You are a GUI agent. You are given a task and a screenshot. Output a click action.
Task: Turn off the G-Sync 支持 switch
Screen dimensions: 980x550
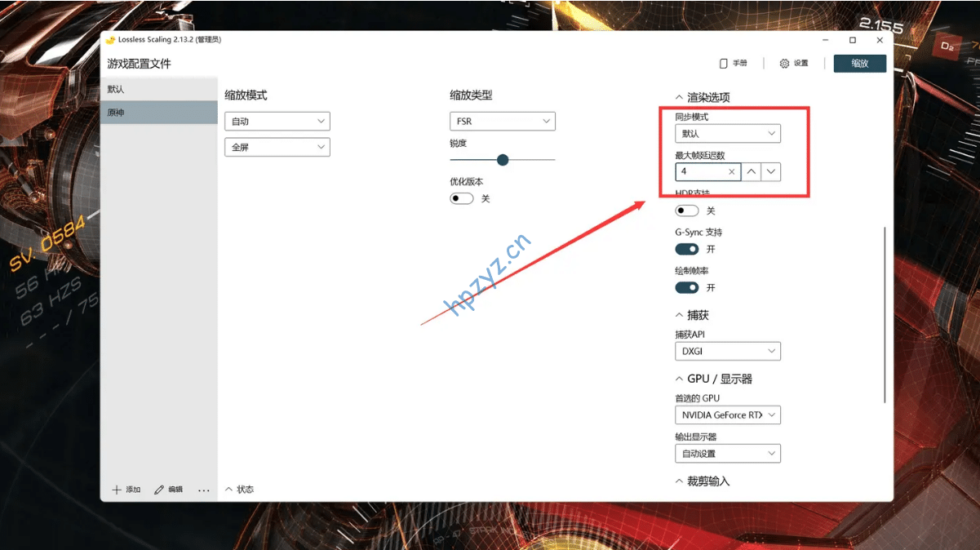tap(687, 249)
